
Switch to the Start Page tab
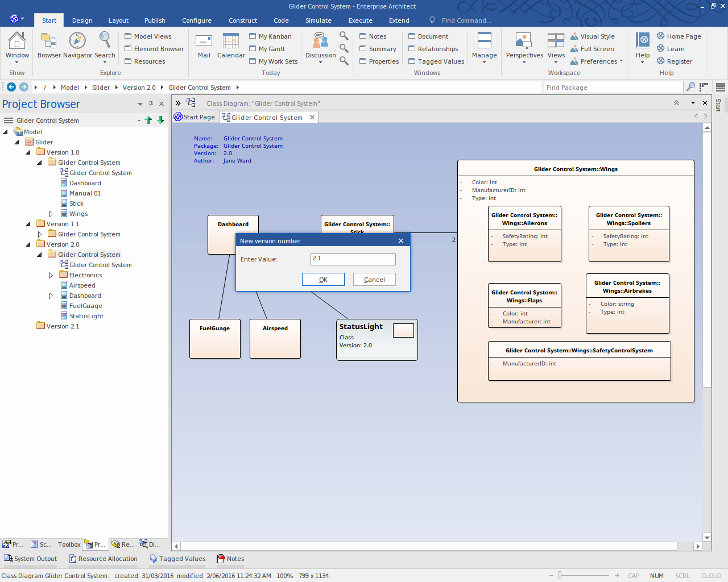[x=195, y=117]
